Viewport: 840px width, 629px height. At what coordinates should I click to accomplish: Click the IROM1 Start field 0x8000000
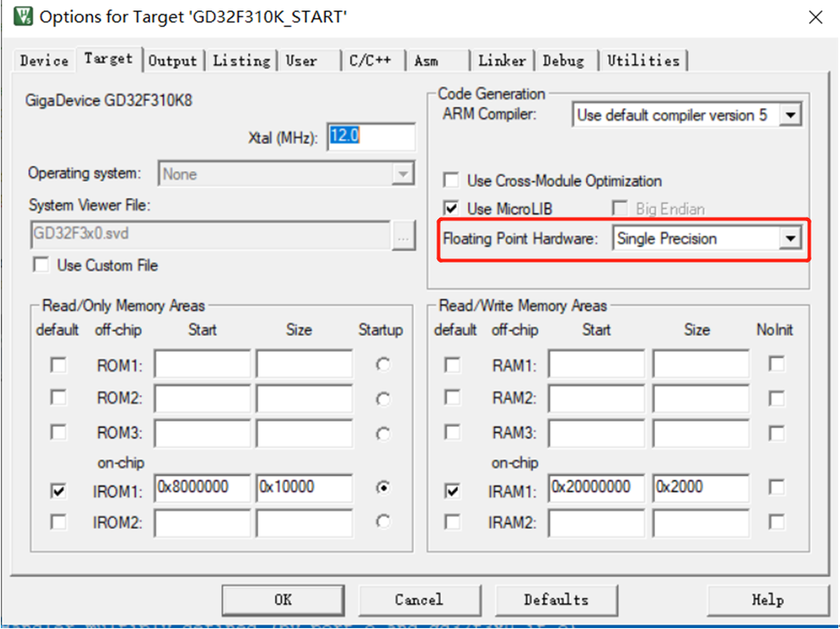click(202, 487)
